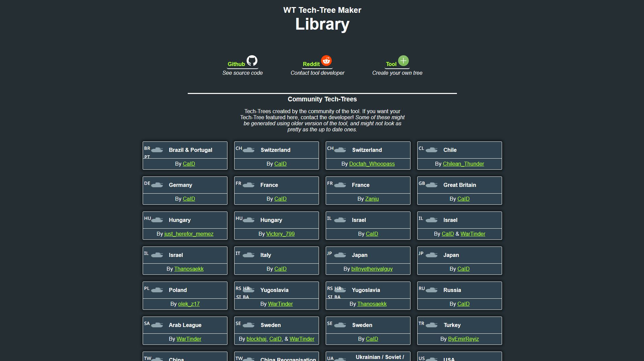
Task: Open the Great Britain tech-tree card
Action: click(x=460, y=185)
